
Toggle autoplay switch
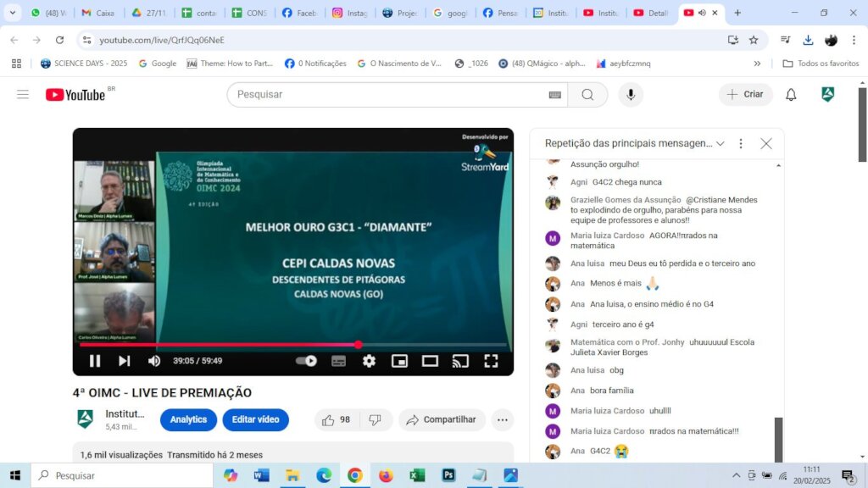point(306,361)
